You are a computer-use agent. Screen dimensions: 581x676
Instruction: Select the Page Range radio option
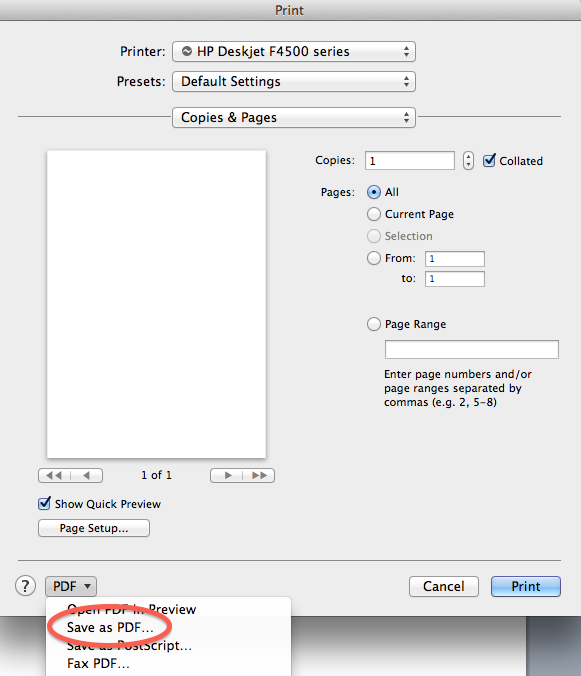374,324
